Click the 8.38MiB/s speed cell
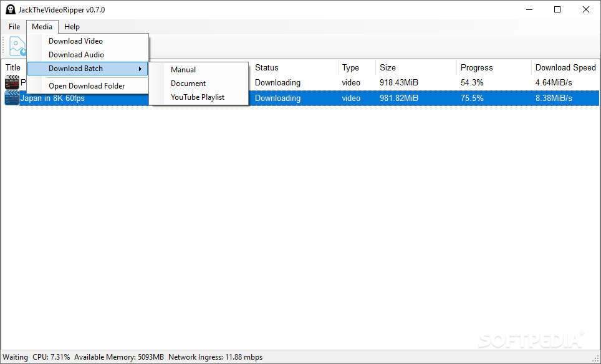Viewport: 601px width, 364px height. point(554,98)
